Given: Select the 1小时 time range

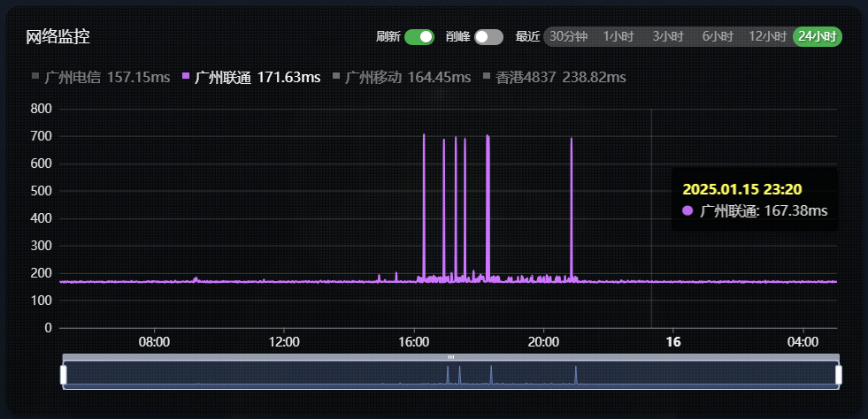Looking at the screenshot, I should click(618, 36).
